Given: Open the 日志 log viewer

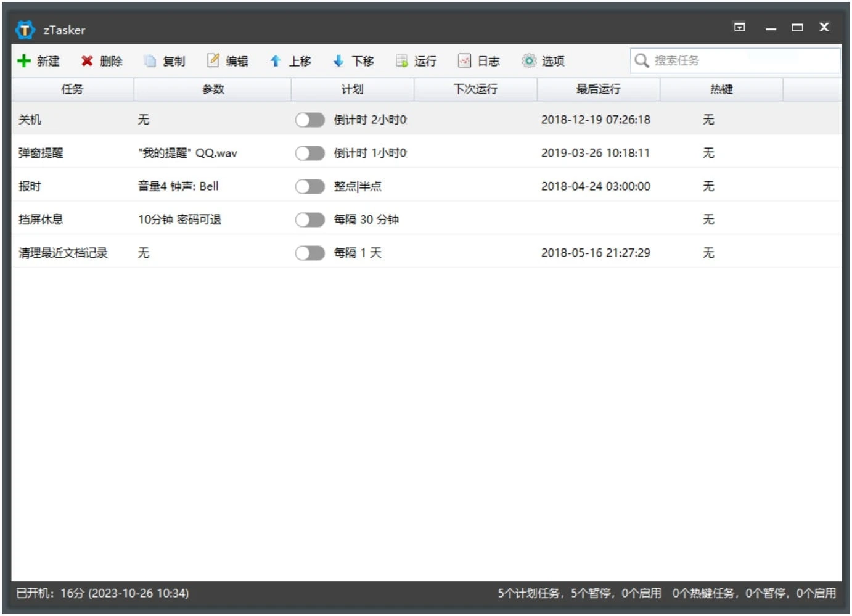Looking at the screenshot, I should click(x=465, y=61).
